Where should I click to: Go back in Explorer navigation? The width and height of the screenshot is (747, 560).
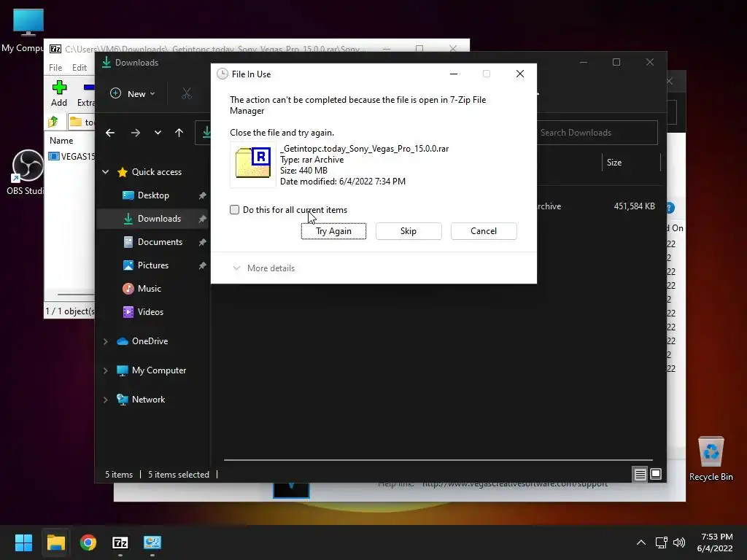point(110,133)
